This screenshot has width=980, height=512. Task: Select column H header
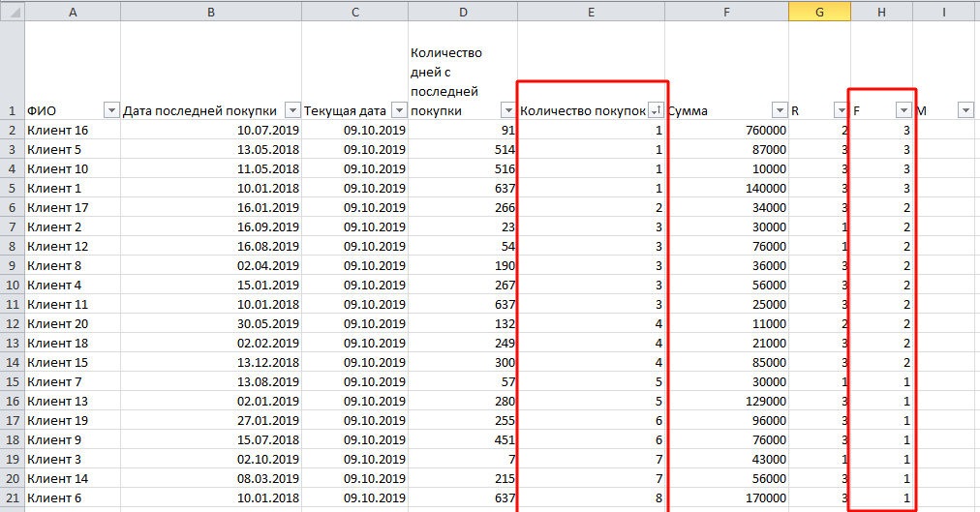[x=881, y=11]
